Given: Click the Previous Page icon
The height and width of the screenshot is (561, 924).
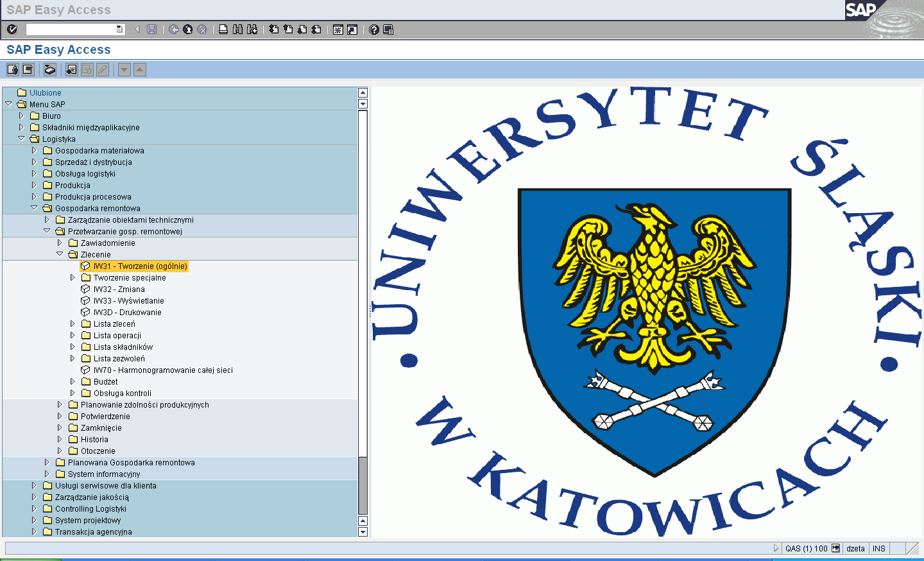Looking at the screenshot, I should point(288,30).
